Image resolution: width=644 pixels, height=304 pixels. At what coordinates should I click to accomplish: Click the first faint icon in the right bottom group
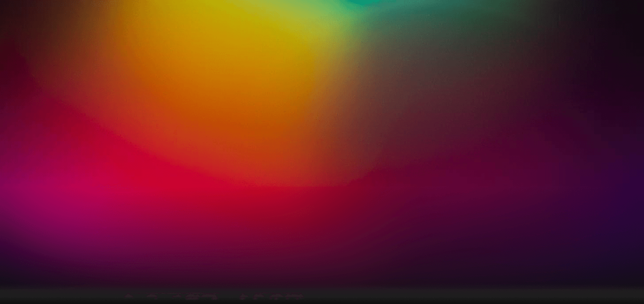[243, 296]
